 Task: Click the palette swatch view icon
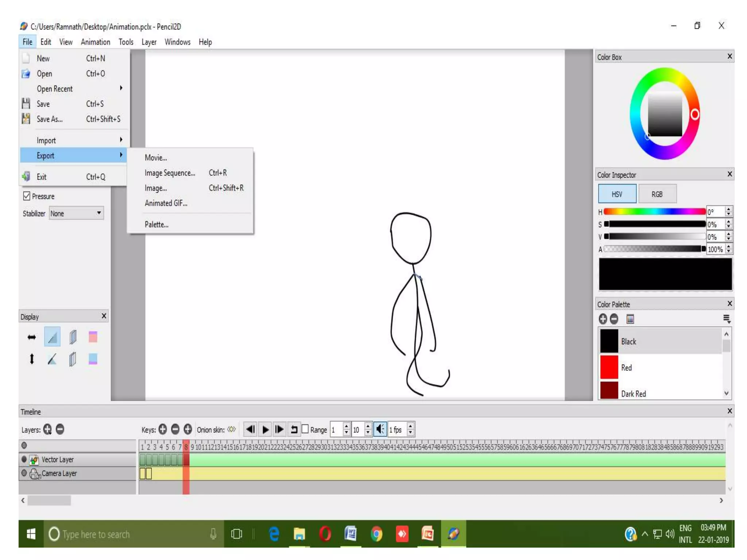tap(630, 319)
